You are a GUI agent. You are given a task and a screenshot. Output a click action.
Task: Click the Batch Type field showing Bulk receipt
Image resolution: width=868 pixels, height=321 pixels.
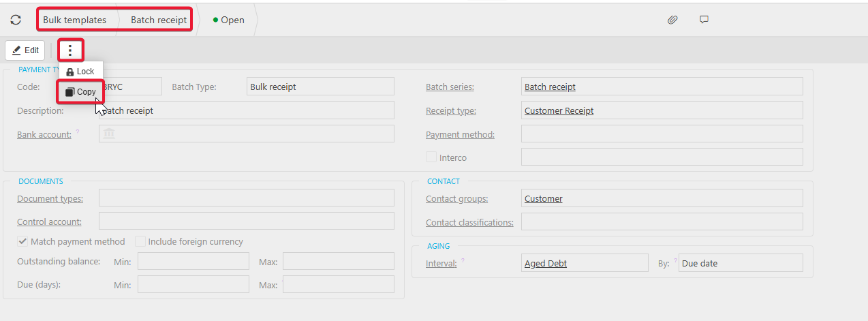pyautogui.click(x=320, y=87)
